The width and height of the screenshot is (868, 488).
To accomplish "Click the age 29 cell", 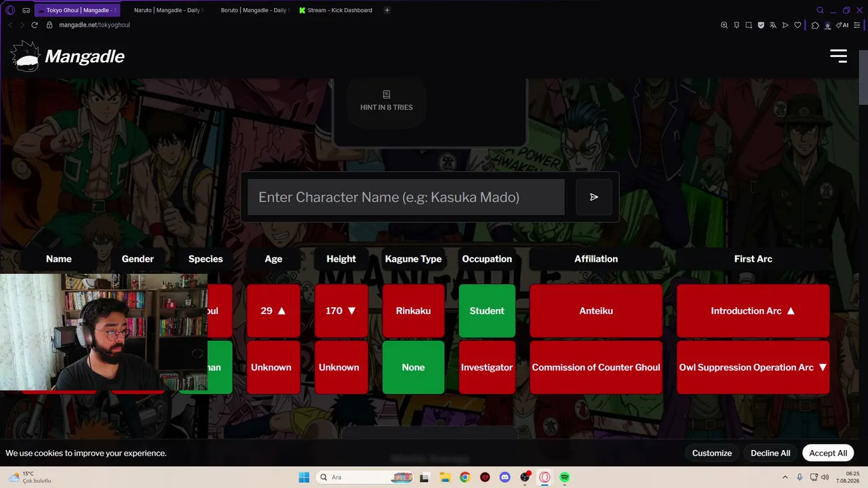I will 273,311.
